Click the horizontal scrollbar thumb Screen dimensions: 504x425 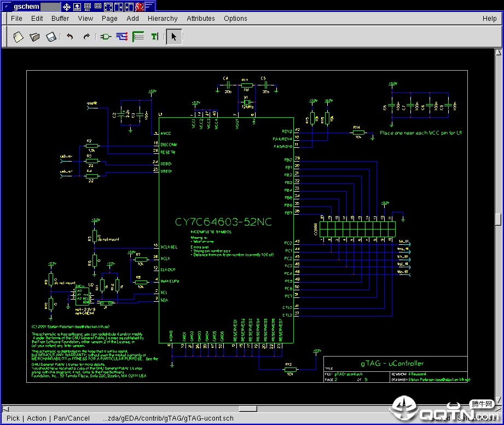coord(248,409)
